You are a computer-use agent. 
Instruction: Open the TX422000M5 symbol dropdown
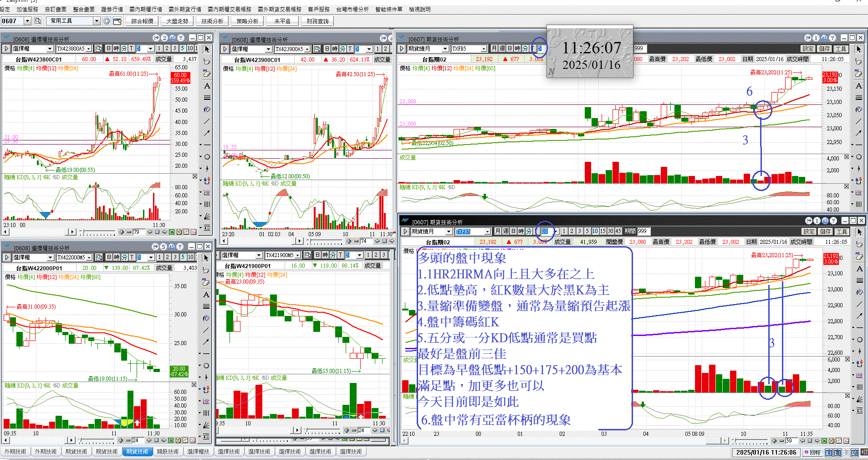coord(89,258)
